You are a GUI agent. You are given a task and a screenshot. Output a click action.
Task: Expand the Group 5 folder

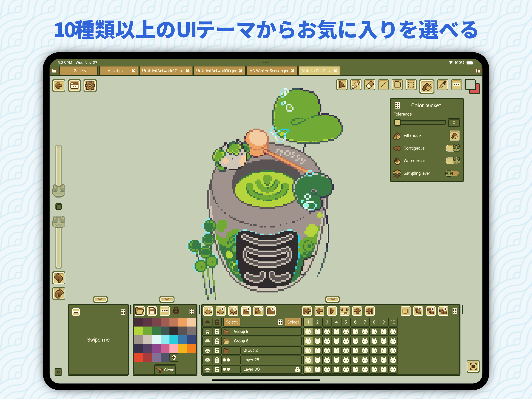pos(226,332)
